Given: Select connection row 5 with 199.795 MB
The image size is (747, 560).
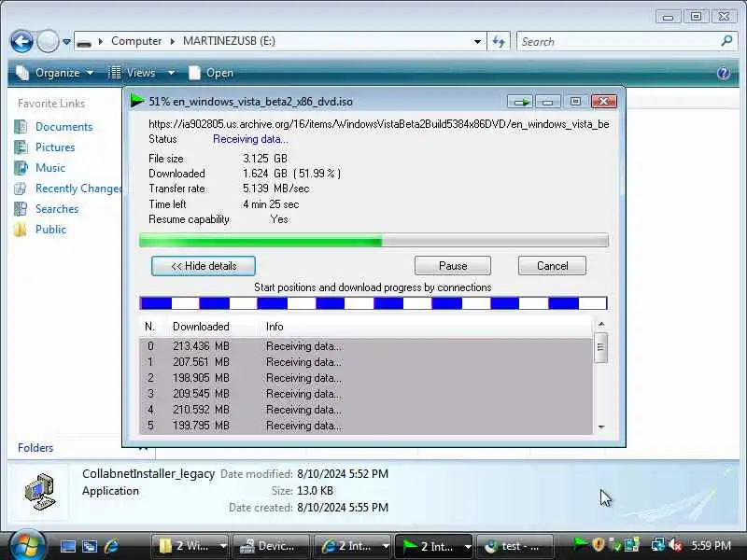Looking at the screenshot, I should (x=366, y=426).
